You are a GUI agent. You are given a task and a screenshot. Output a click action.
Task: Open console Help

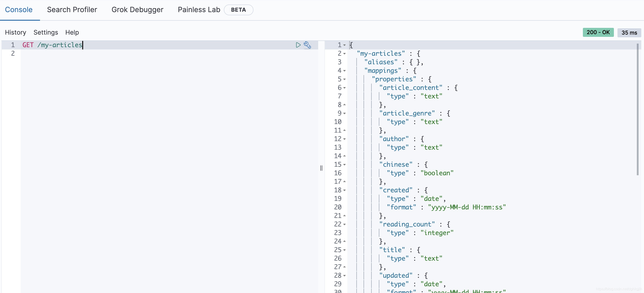pos(72,33)
